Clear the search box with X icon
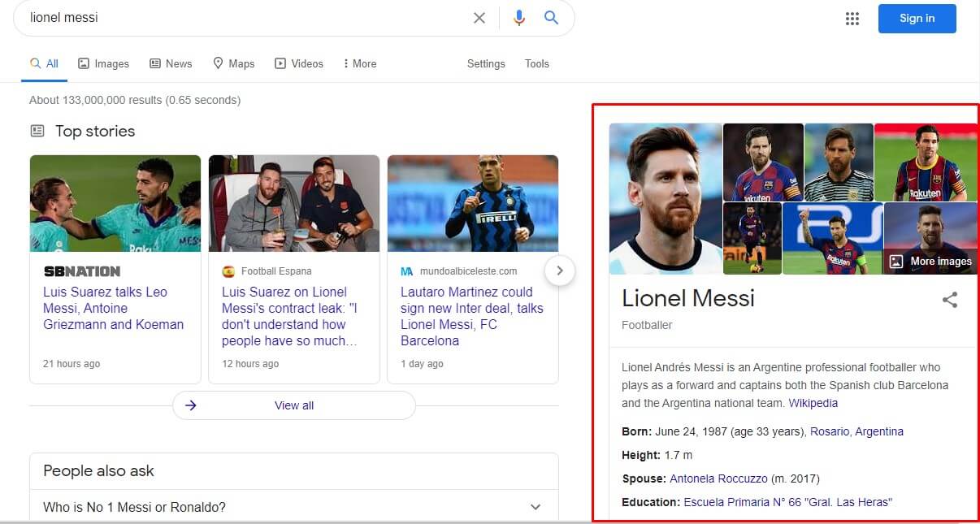The image size is (980, 524). (479, 18)
